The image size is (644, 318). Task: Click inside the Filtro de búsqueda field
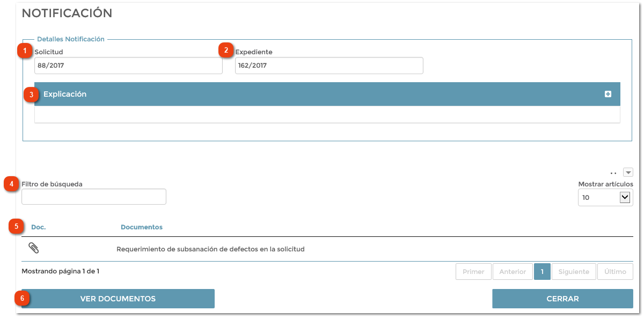(93, 197)
